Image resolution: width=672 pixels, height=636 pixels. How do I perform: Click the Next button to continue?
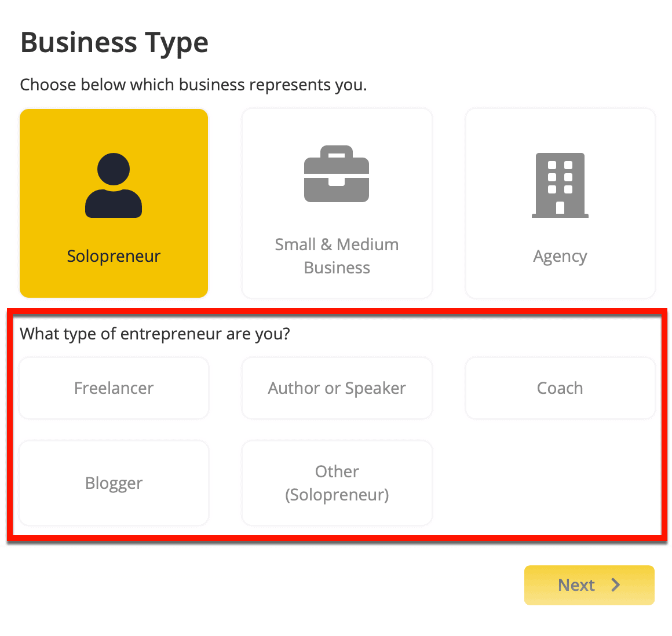point(589,585)
